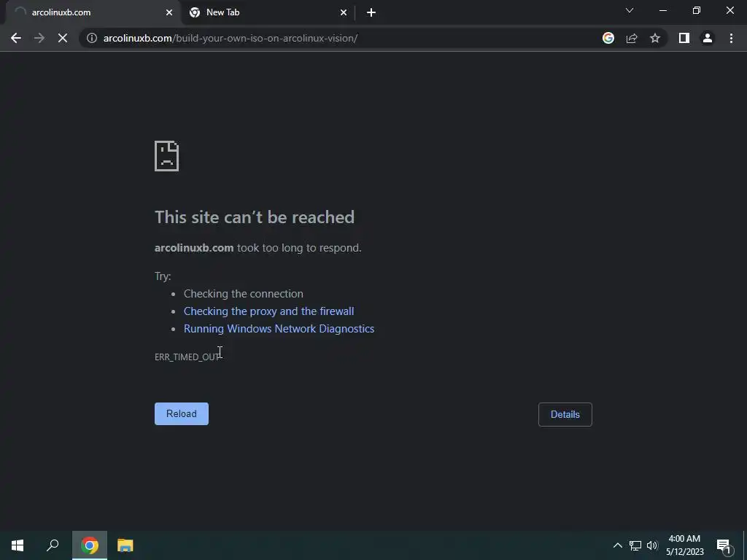Click the sad page error icon
747x560 pixels.
(167, 156)
